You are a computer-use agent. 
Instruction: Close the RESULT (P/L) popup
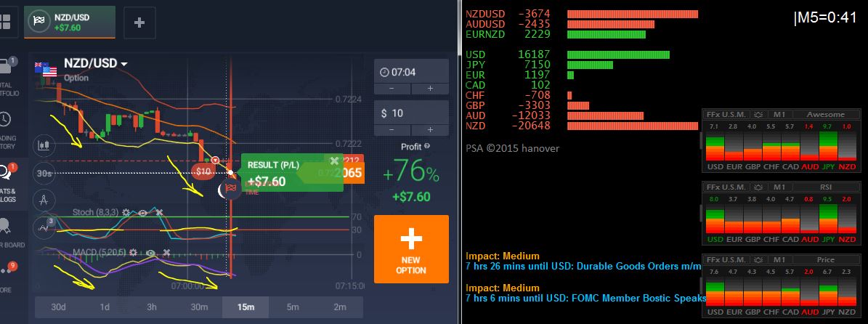(334, 161)
